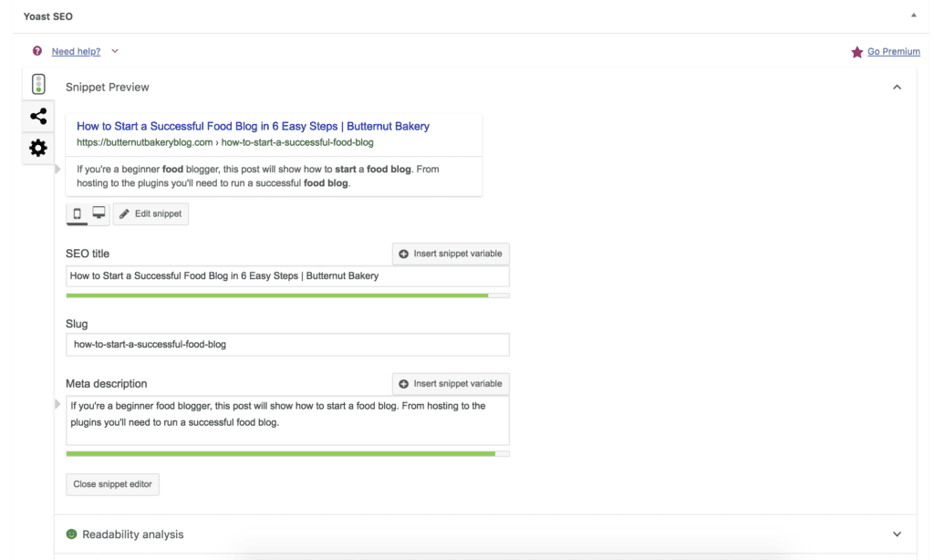
Task: Click the Snippet Preview heading text
Action: tap(108, 88)
